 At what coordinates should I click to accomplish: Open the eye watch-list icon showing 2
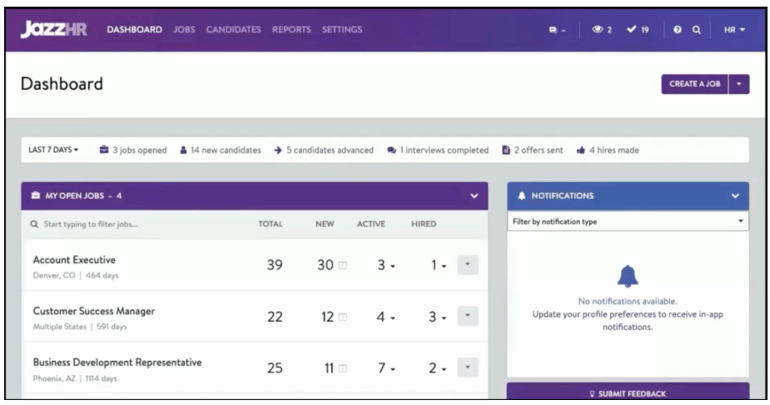pos(602,30)
